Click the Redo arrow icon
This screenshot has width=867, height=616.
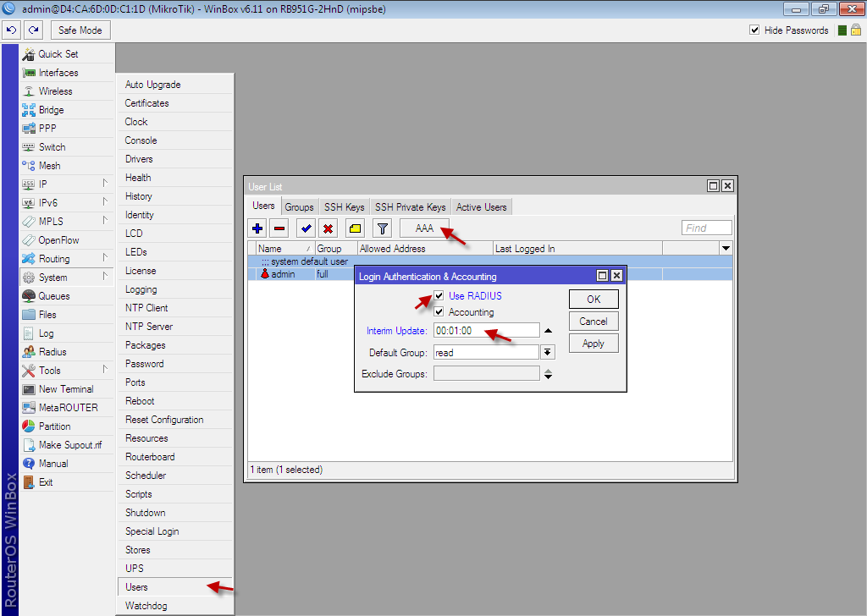pyautogui.click(x=34, y=30)
